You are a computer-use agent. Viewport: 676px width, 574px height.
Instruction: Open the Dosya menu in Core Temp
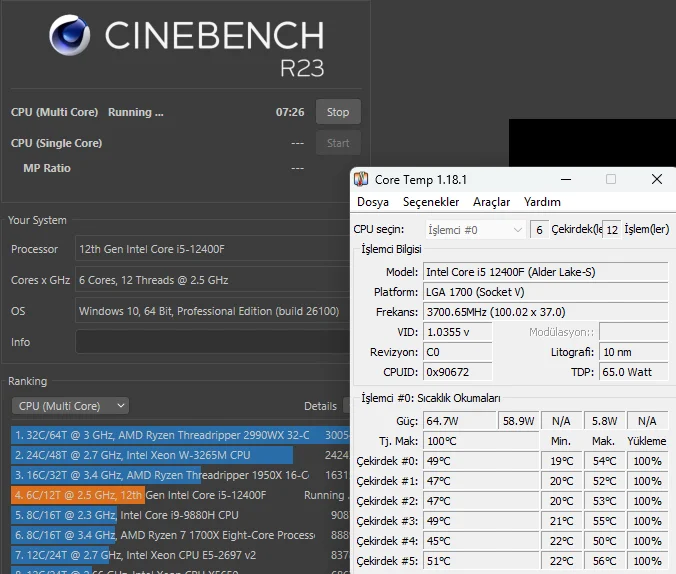(x=373, y=202)
